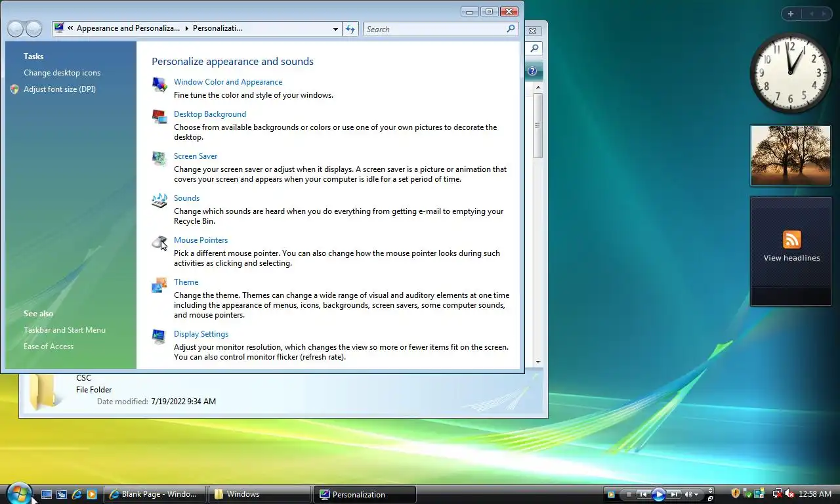Screen dimensions: 840x504
Task: Open the Window Color and Appearance icon
Action: (x=159, y=85)
